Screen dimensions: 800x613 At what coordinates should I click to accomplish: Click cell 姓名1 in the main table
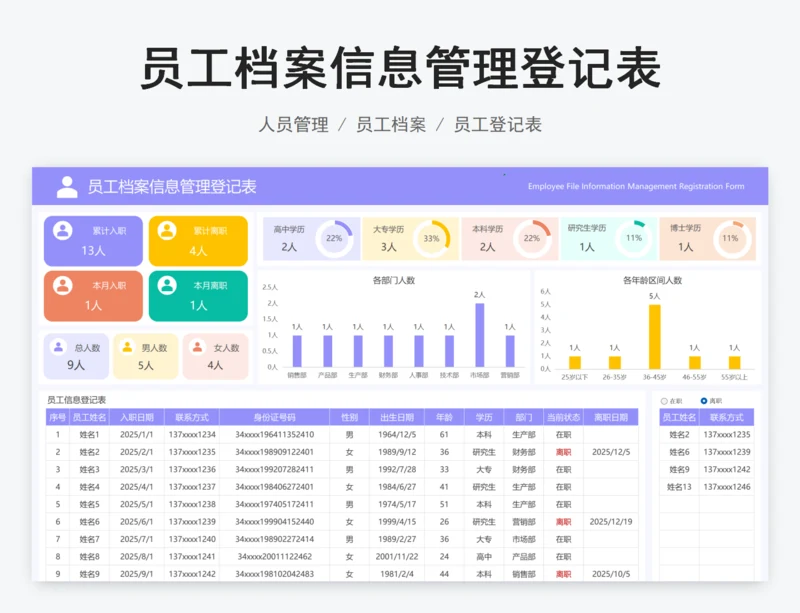point(89,435)
